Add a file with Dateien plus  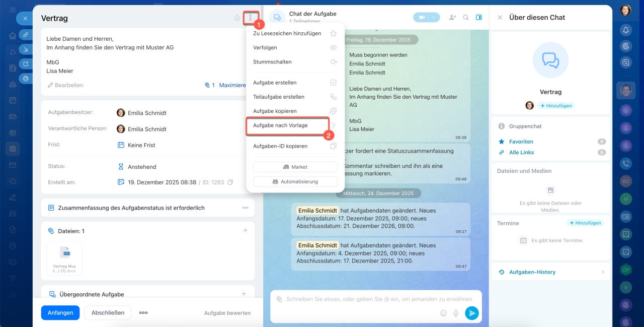pos(245,231)
